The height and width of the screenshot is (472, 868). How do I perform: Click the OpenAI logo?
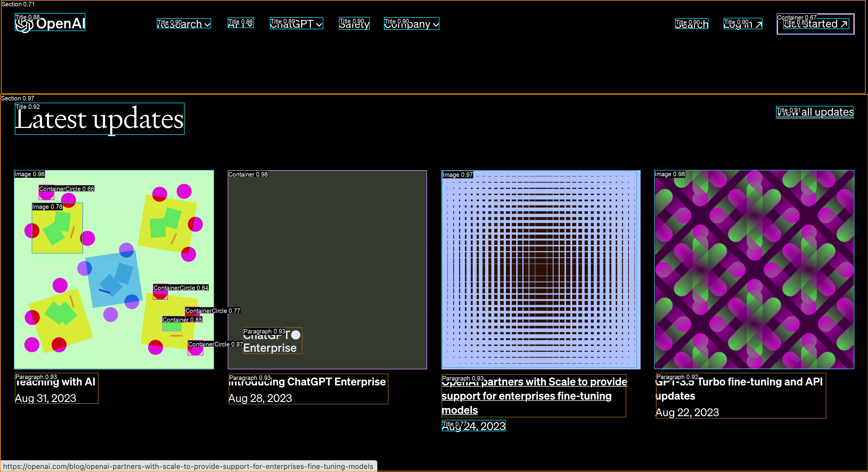point(50,24)
